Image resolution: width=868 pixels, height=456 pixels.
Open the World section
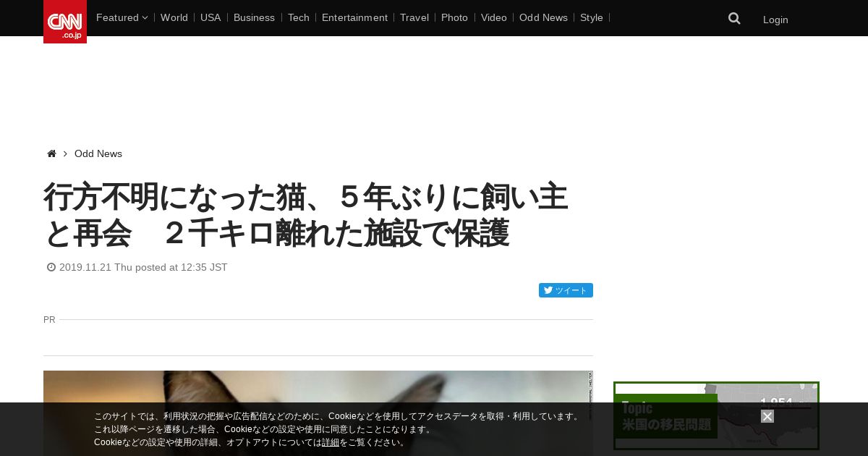click(174, 17)
